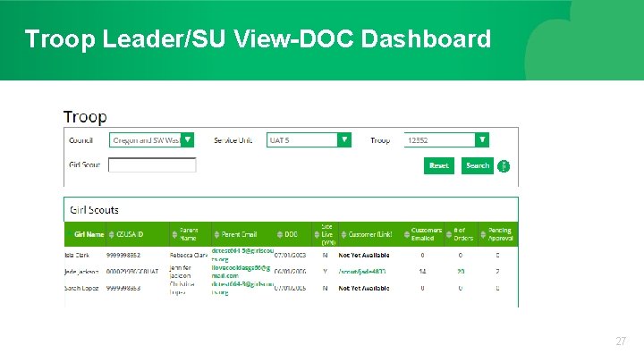Image resolution: width=644 pixels, height=362 pixels.
Task: Click GSUSA ID 9999998852
Action: pos(123,256)
